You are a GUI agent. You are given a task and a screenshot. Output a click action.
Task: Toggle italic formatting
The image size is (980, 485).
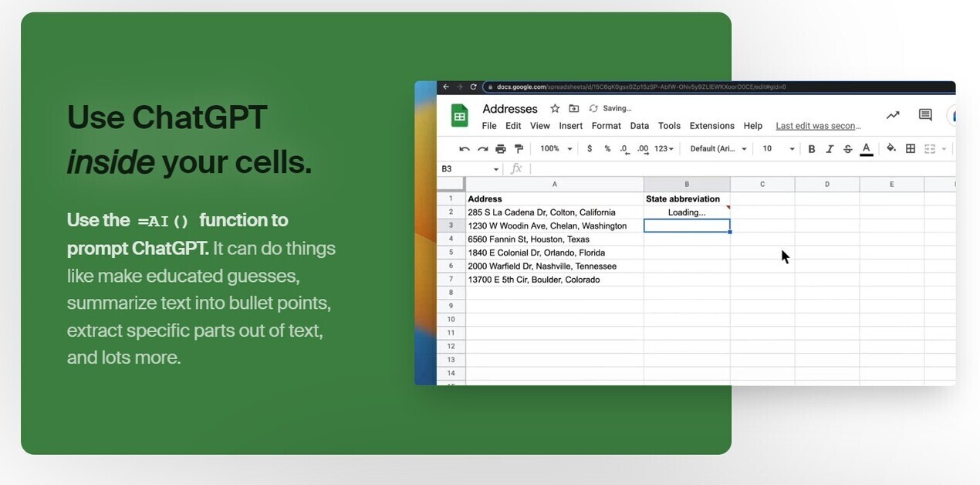pyautogui.click(x=830, y=149)
